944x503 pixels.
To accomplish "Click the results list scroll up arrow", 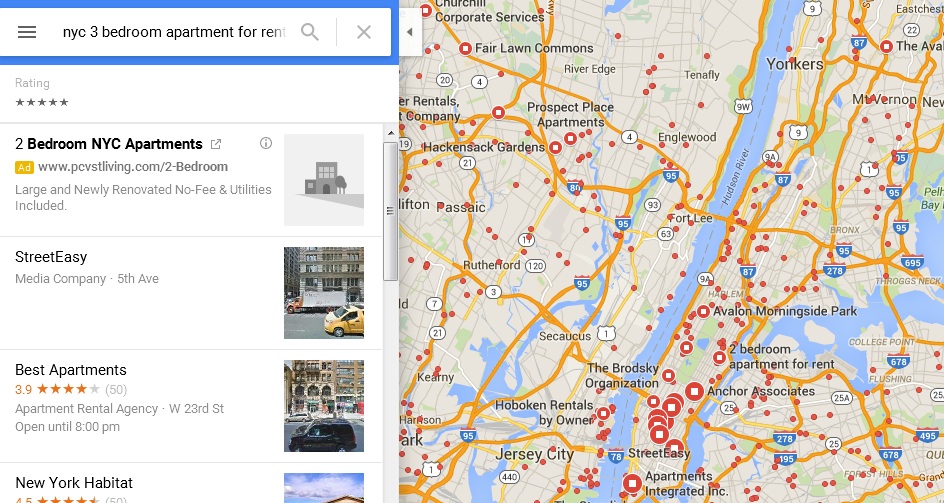I will [x=391, y=133].
